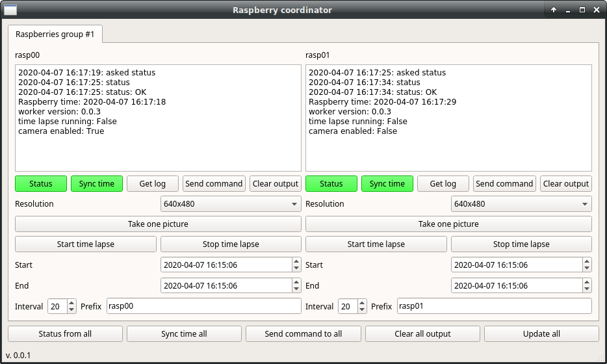Click rasp01 Start datetime field
Viewport: 607px width, 364px height.
point(517,265)
